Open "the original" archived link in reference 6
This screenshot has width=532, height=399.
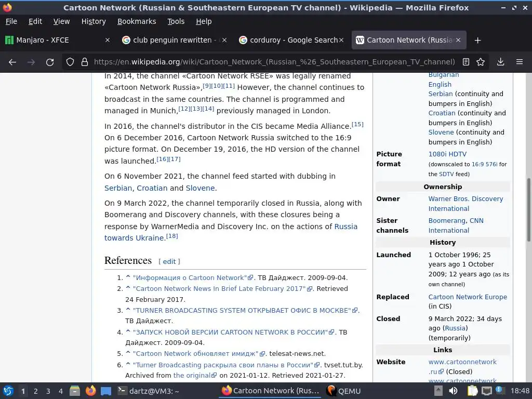195,375
